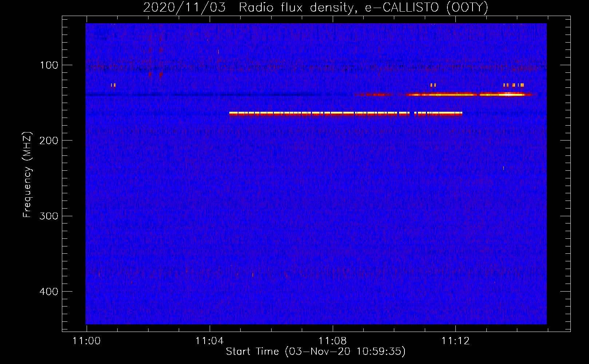Click the 400 frequency tick label
Viewport: 589px width, 364px height.
49,292
